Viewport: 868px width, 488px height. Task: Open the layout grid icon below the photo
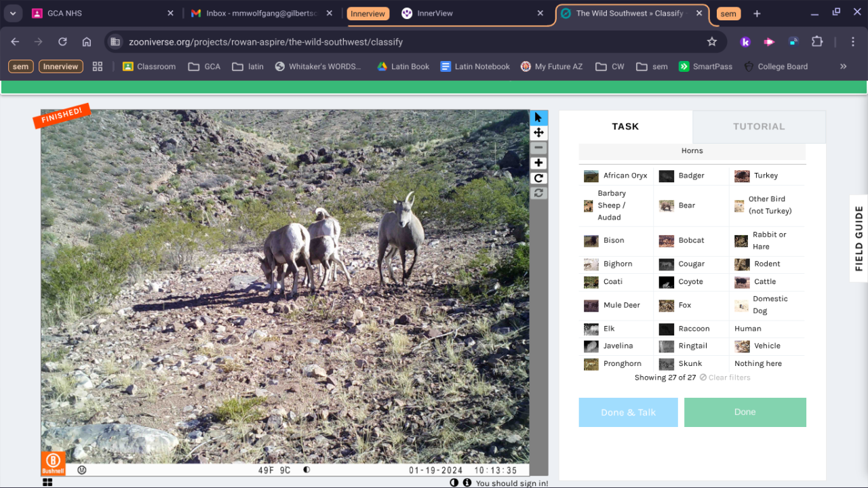(47, 483)
